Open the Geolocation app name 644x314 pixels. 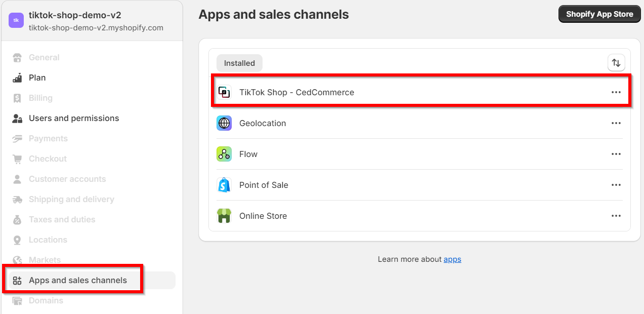(263, 123)
